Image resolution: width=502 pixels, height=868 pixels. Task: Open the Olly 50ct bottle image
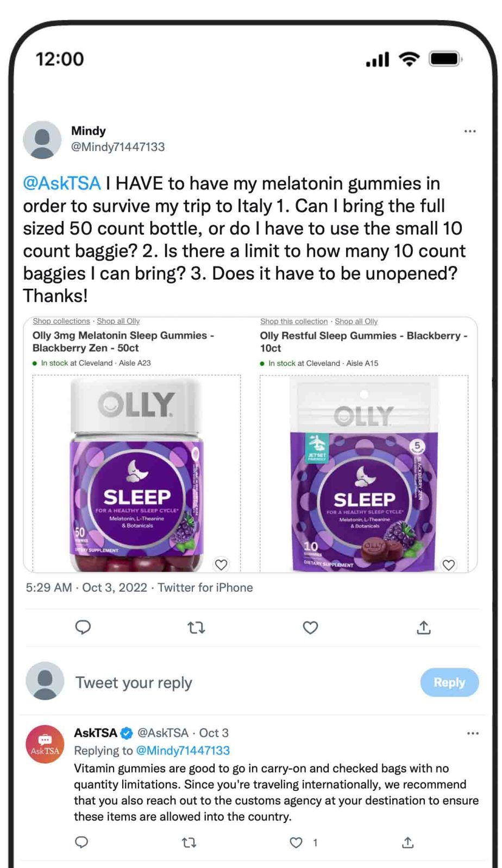[x=137, y=473]
